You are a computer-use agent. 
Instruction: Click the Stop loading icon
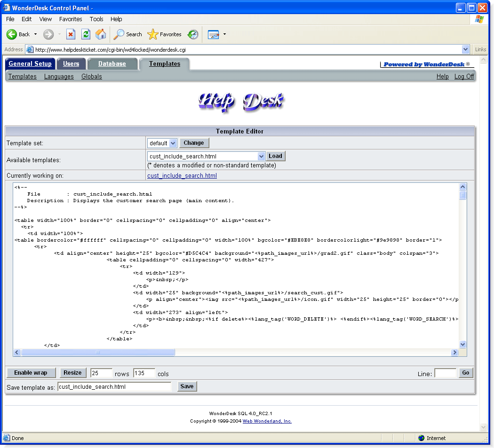coord(71,34)
